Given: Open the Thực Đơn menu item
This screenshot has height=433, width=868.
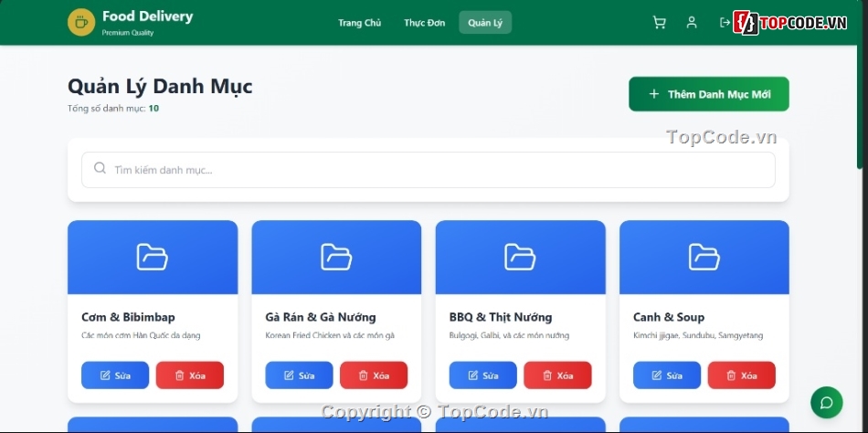Looking at the screenshot, I should click(425, 23).
